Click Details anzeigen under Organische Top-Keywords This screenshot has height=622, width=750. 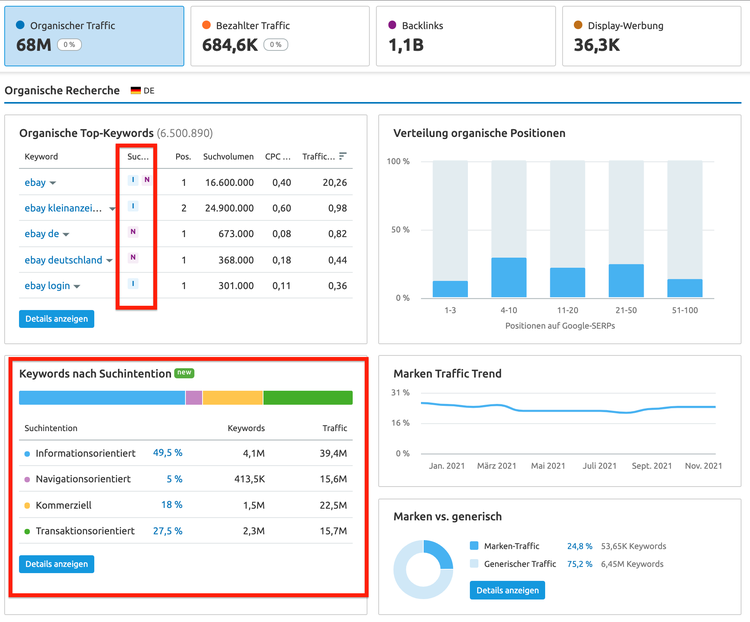pyautogui.click(x=56, y=319)
